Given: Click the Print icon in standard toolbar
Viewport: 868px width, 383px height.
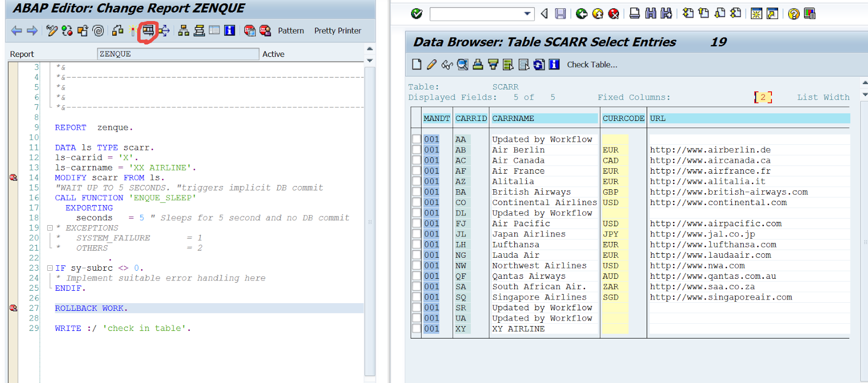Looking at the screenshot, I should click(x=634, y=14).
